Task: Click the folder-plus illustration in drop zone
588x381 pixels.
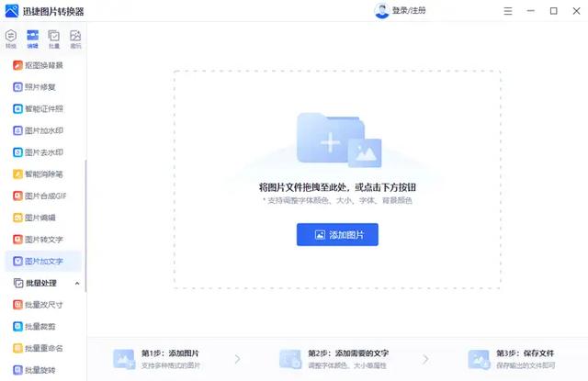Action: coord(339,140)
